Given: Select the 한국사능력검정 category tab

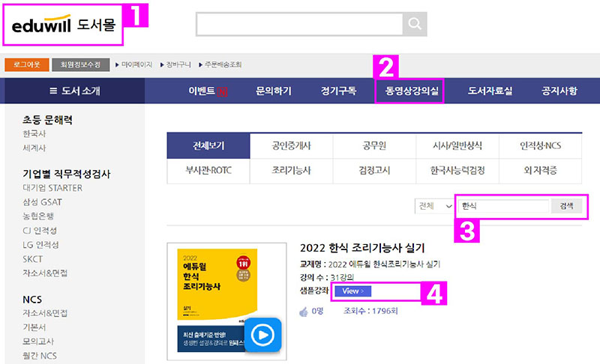Looking at the screenshot, I should click(x=457, y=170).
